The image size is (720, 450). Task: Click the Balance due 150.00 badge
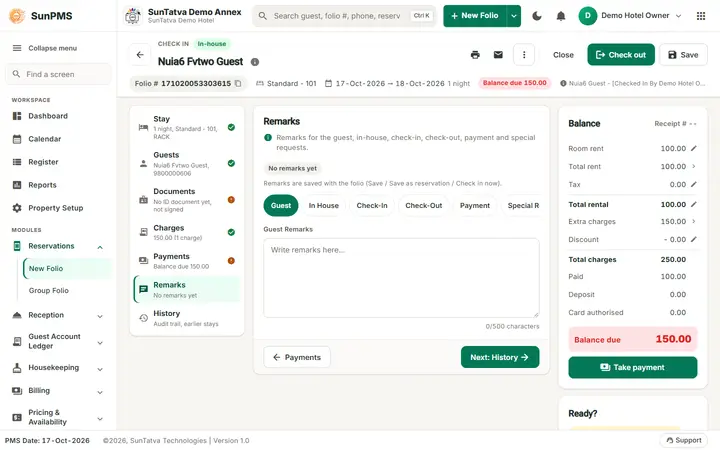tap(514, 83)
